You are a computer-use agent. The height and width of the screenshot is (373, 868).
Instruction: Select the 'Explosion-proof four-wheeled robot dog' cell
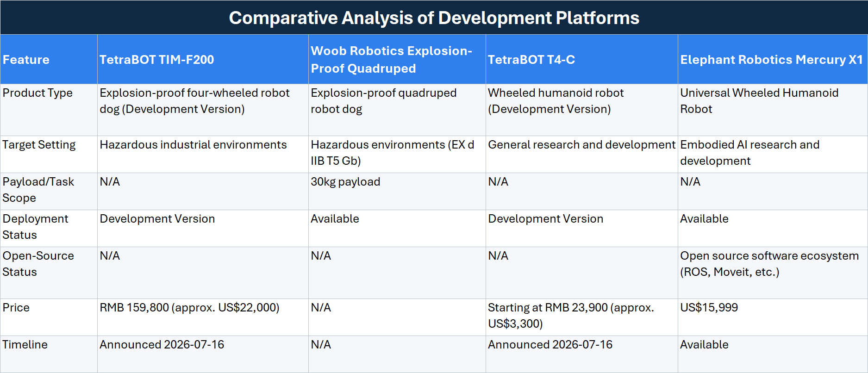(203, 110)
